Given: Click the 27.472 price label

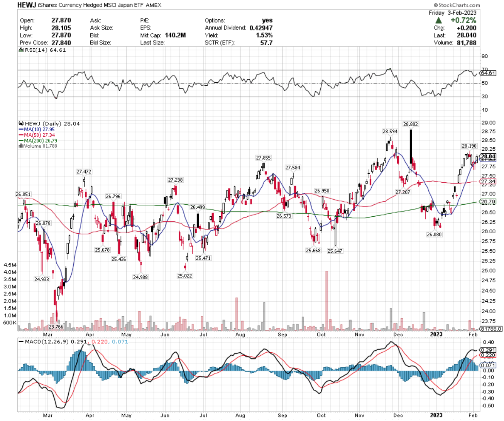Looking at the screenshot, I should point(84,172).
